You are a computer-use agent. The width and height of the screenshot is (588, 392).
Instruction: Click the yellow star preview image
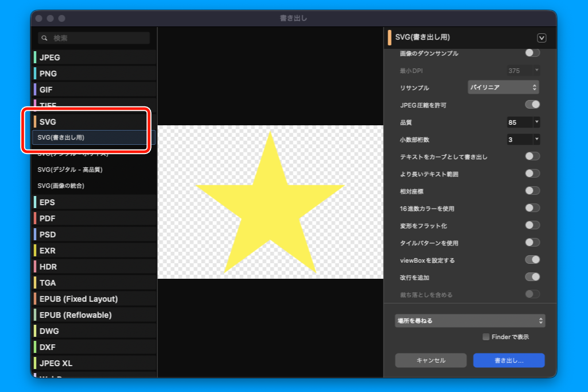tap(270, 202)
